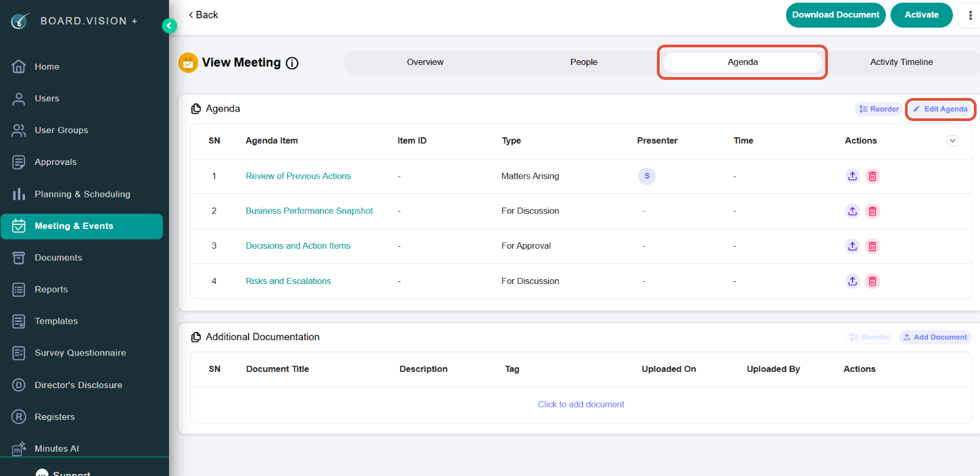Click the Director's Disclosure D icon

click(19, 385)
